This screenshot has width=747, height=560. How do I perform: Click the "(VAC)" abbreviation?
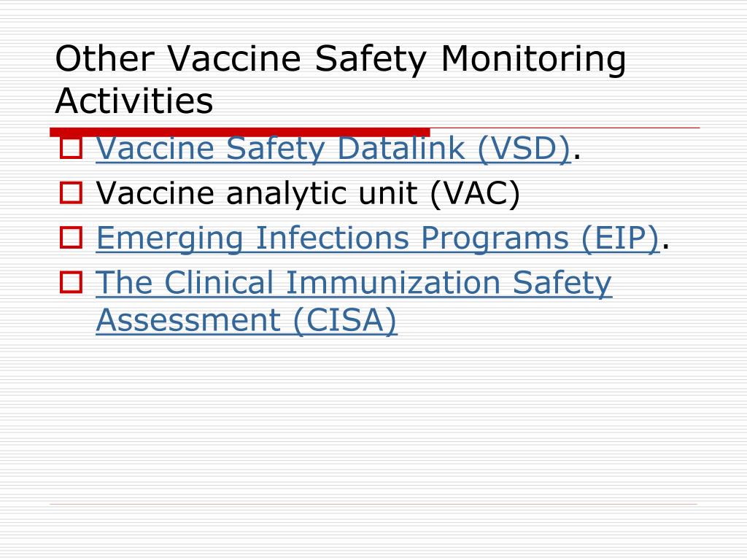[x=474, y=193]
